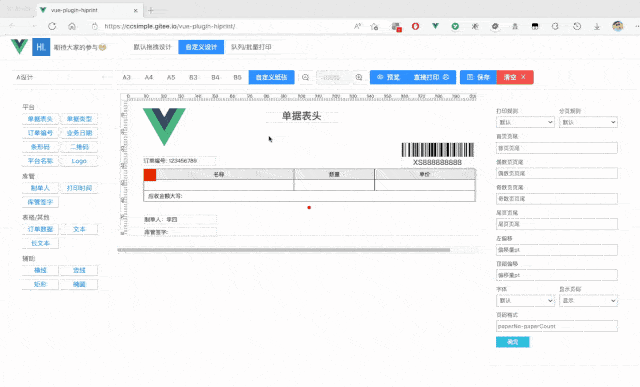Open a new browser tab with plus
The height and width of the screenshot is (387, 640).
coord(151,10)
